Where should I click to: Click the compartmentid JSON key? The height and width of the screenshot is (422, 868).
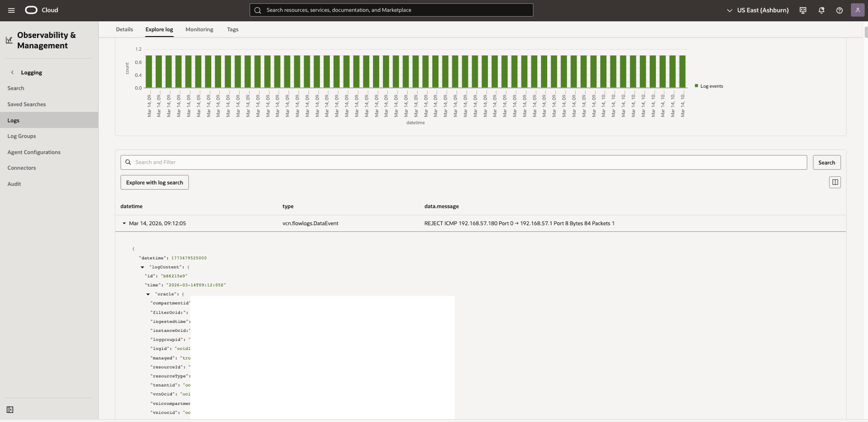170,303
